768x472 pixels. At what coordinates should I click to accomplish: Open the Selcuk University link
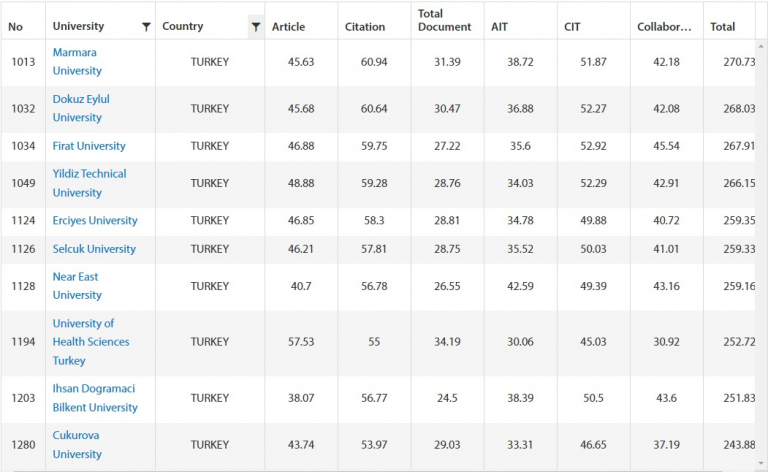pos(94,249)
